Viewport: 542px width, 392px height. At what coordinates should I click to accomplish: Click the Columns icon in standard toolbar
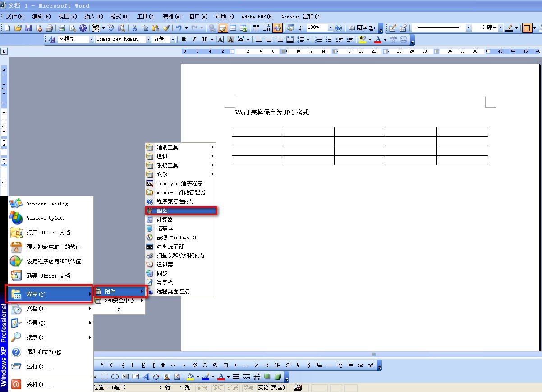[257, 28]
